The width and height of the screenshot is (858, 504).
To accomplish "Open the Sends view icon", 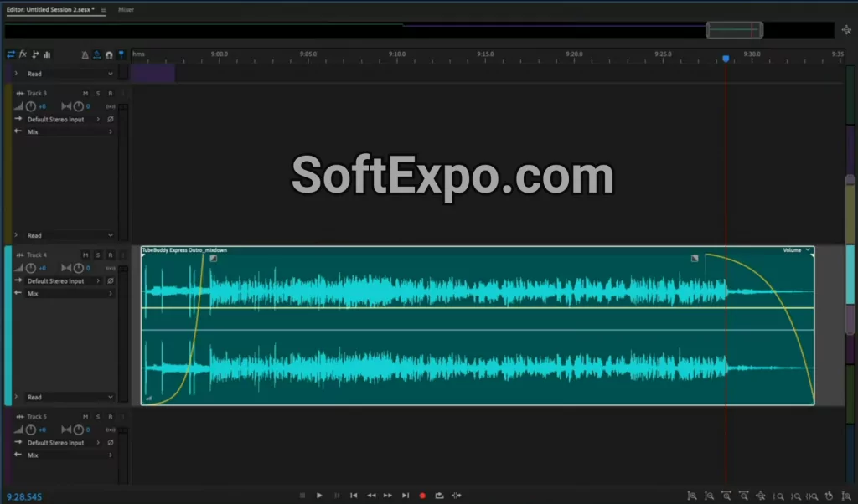I will pos(35,54).
